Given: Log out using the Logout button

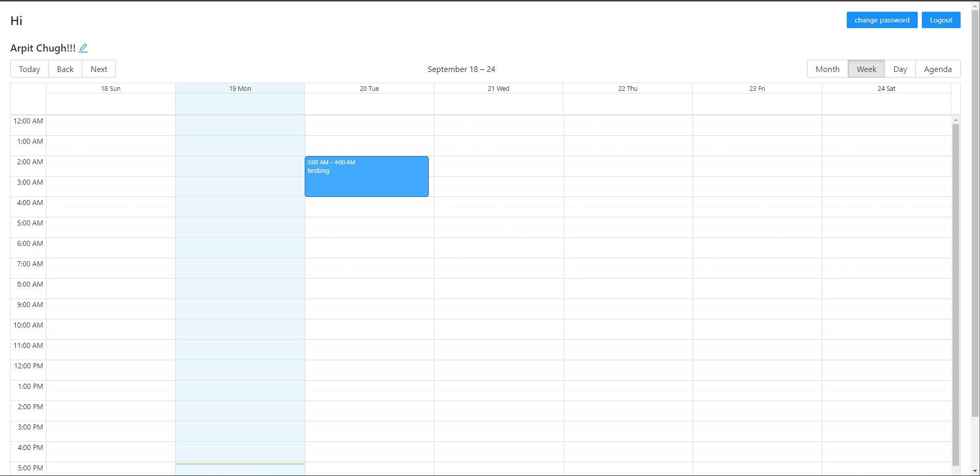Looking at the screenshot, I should (941, 20).
